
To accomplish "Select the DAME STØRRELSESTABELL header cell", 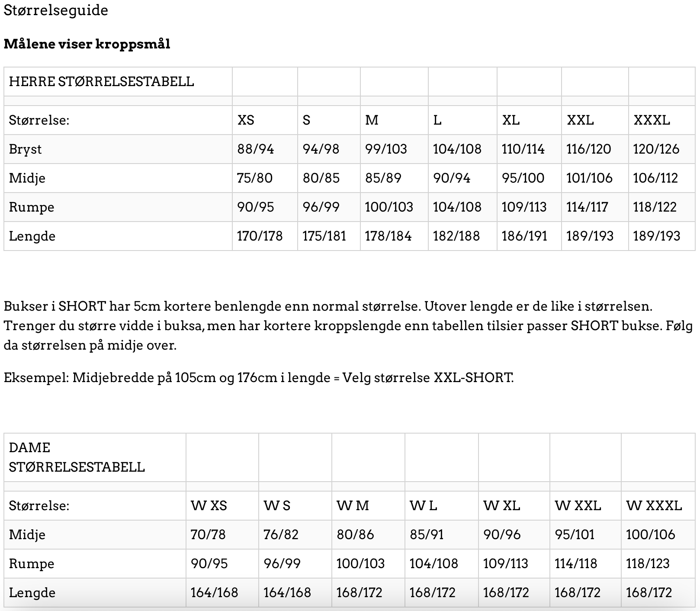I will tap(95, 457).
